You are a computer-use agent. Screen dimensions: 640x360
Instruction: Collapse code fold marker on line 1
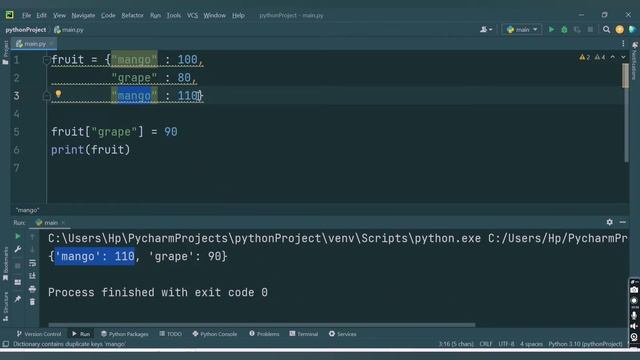(x=46, y=60)
